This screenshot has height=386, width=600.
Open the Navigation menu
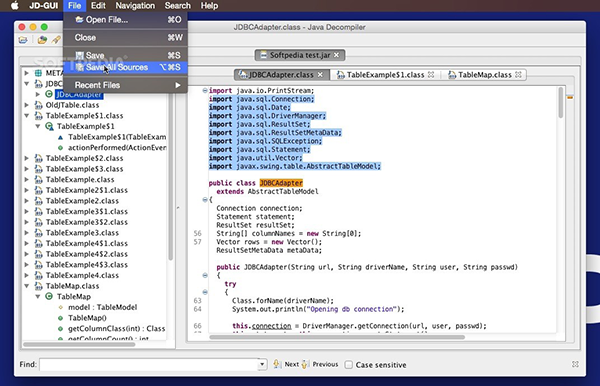click(135, 6)
